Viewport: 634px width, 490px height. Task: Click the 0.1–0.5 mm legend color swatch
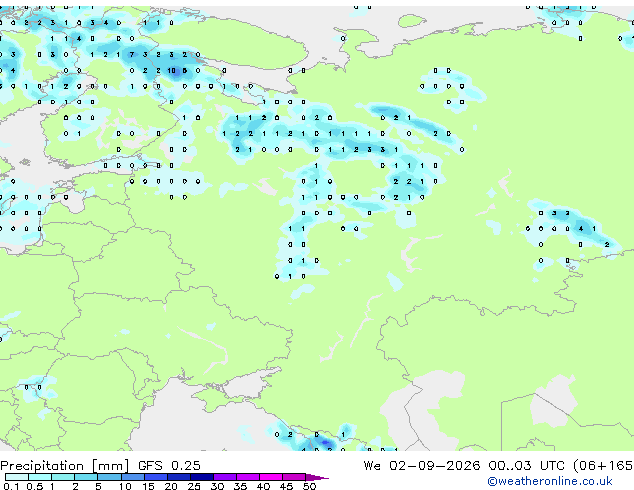[17, 477]
